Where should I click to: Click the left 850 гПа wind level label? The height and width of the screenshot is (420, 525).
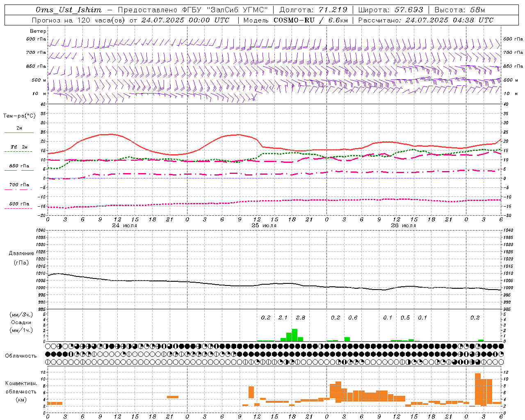[x=36, y=66]
